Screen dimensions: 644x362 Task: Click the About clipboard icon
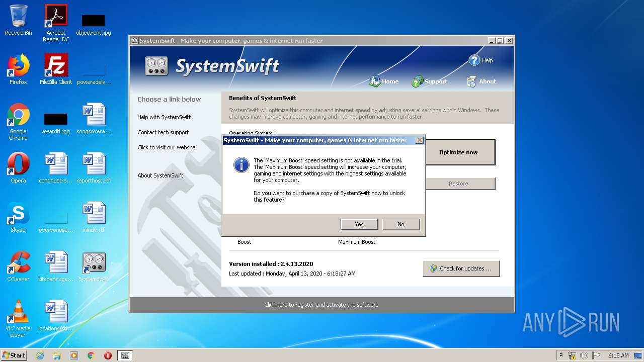pos(471,81)
